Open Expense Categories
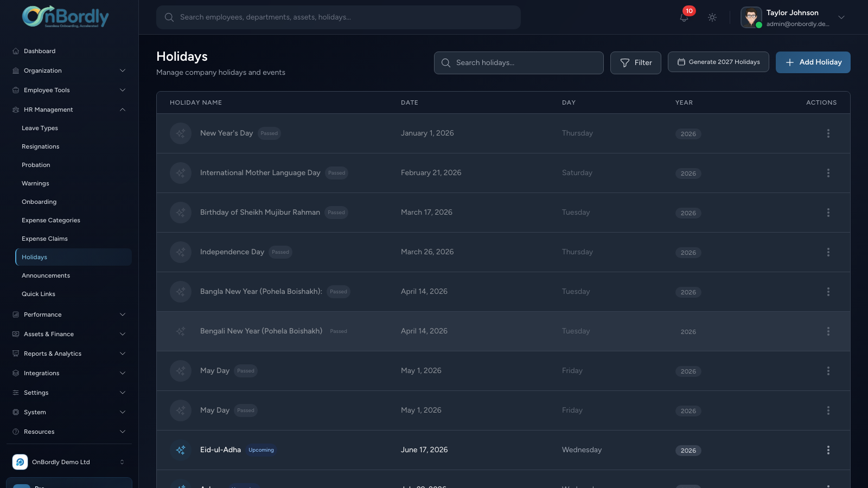 [x=73, y=220]
